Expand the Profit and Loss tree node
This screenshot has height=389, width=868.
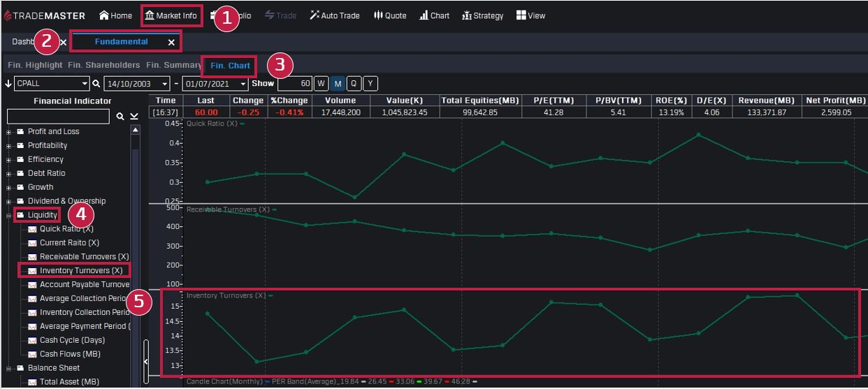click(x=10, y=132)
